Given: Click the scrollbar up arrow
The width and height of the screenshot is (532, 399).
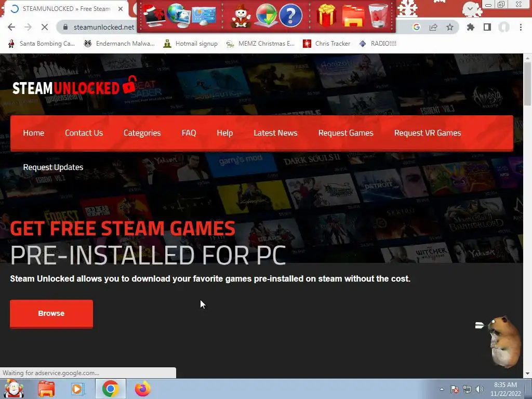Looking at the screenshot, I should [x=528, y=58].
